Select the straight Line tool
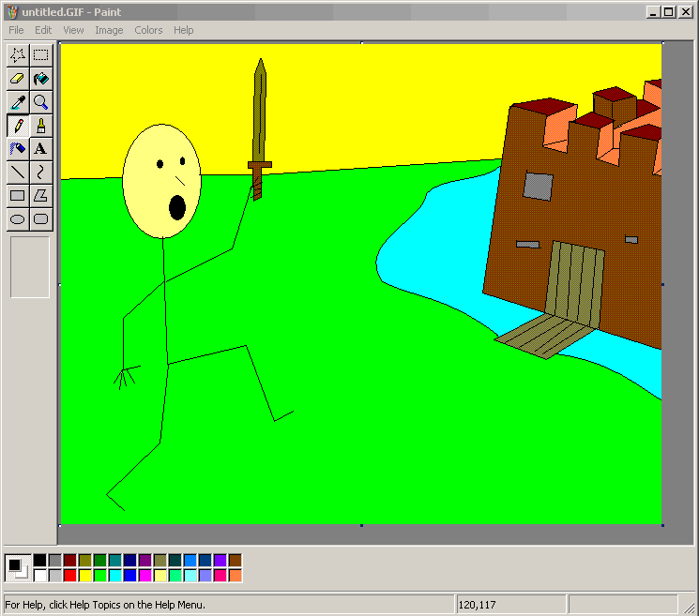This screenshot has width=699, height=616. pos(18,173)
